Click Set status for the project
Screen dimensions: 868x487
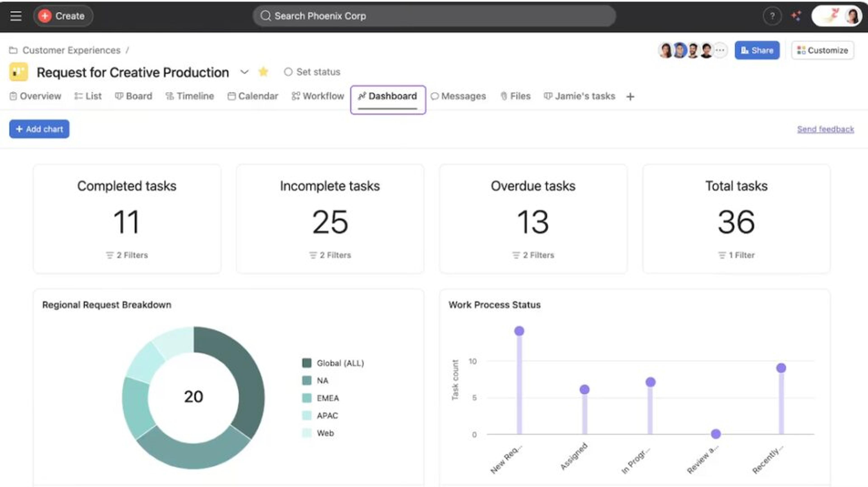(312, 72)
